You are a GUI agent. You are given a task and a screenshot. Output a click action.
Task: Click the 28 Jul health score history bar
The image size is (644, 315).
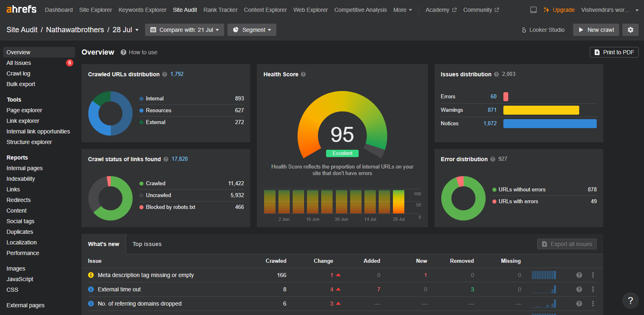399,202
